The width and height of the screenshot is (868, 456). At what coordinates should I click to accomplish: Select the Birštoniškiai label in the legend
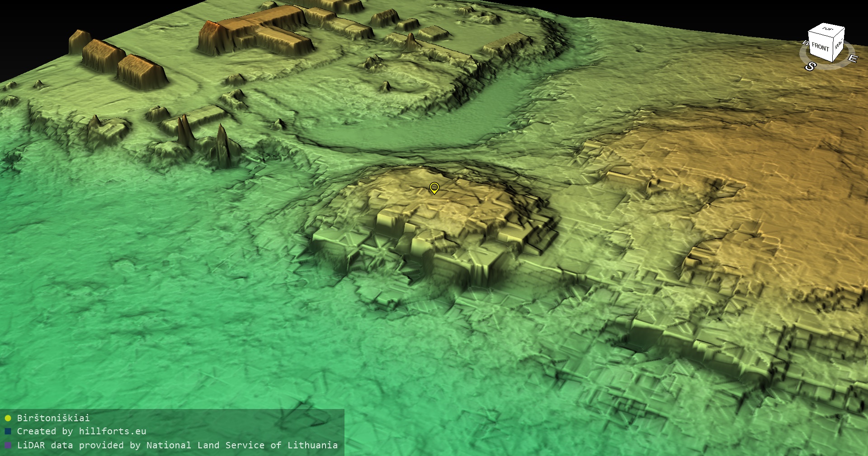point(53,418)
